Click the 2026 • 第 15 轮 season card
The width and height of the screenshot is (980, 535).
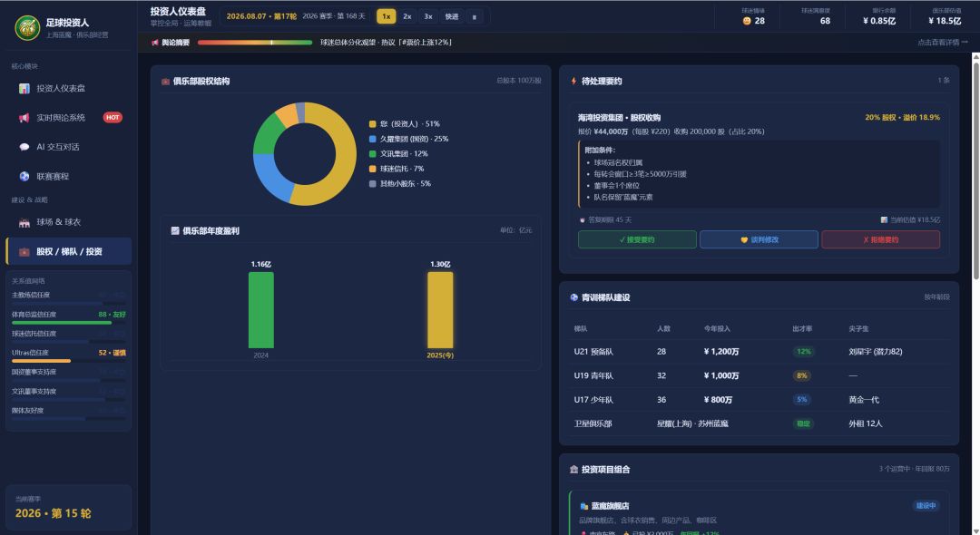pos(69,508)
